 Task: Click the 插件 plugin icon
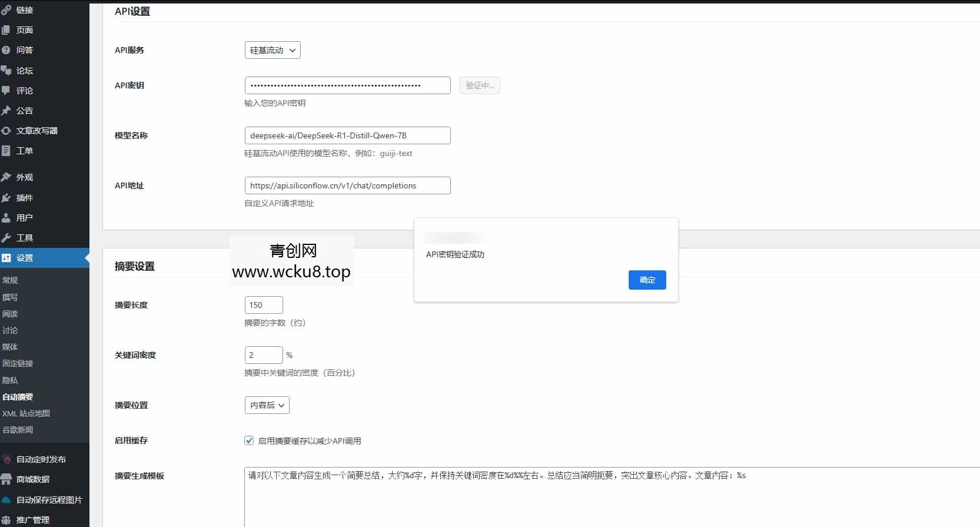(x=6, y=198)
